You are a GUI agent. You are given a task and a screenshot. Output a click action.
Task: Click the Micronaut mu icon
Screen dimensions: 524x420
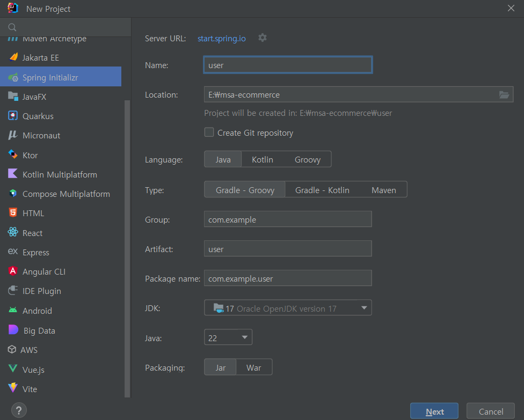[x=13, y=135]
